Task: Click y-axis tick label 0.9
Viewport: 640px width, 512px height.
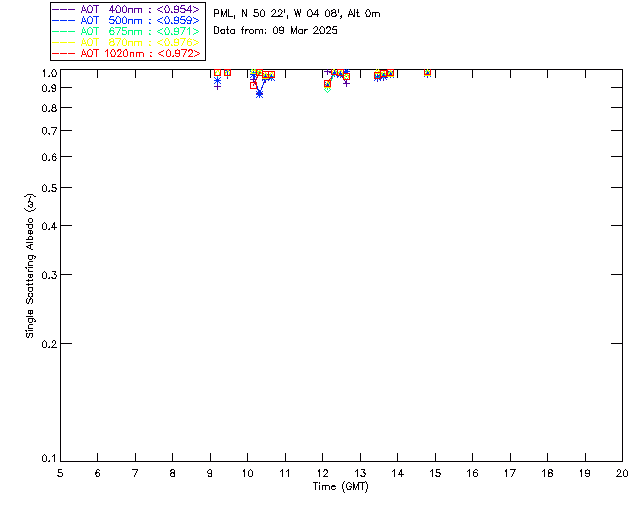Action: pos(49,88)
